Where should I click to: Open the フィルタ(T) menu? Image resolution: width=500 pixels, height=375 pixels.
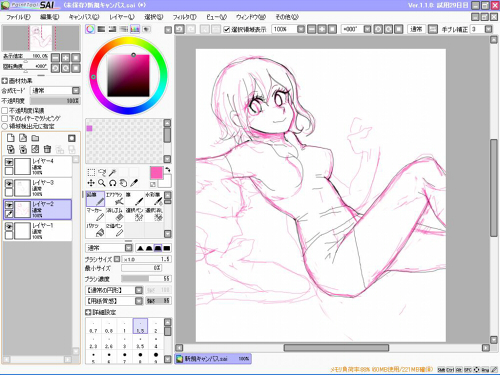click(x=184, y=17)
